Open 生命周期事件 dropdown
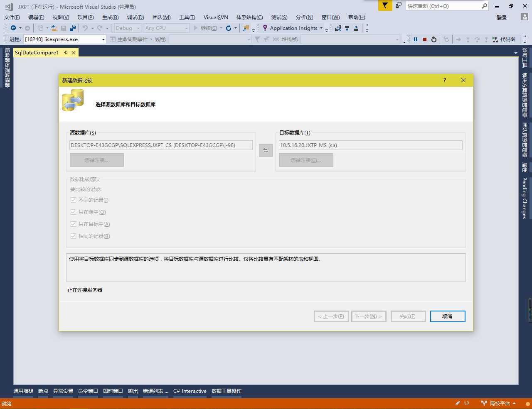 click(x=151, y=39)
